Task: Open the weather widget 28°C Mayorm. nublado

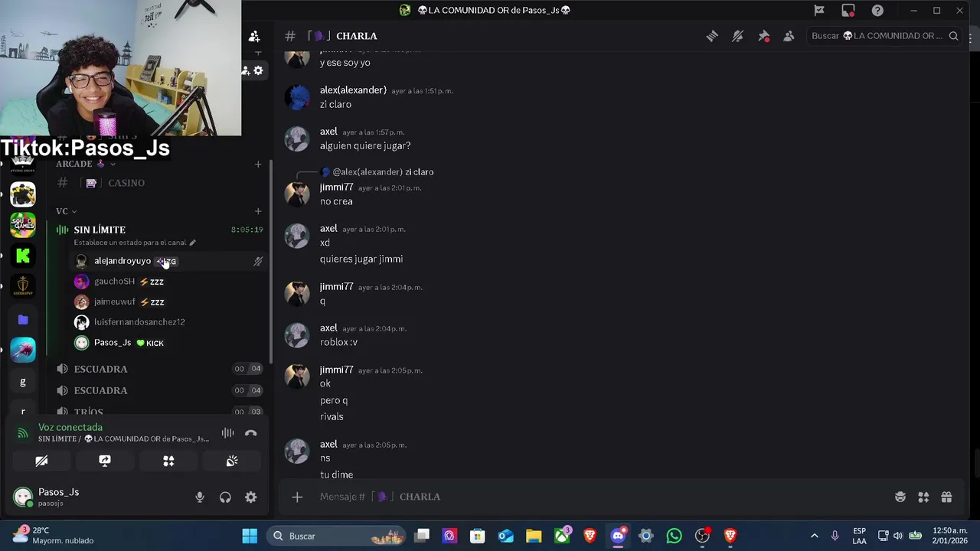Action: (54, 535)
